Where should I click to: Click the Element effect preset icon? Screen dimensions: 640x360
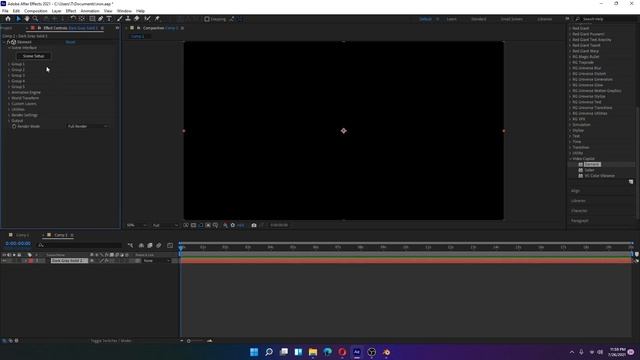(580, 164)
